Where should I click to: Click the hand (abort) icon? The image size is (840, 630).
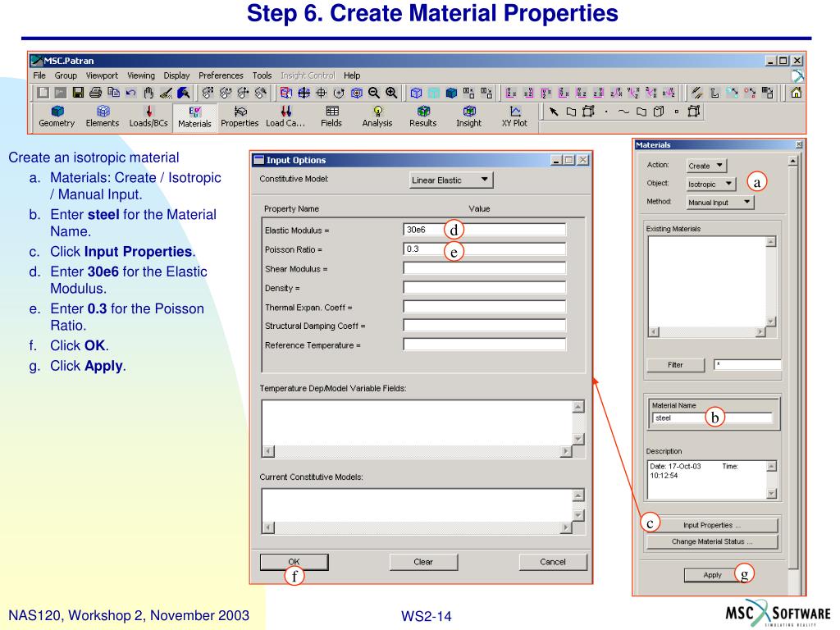pos(148,93)
